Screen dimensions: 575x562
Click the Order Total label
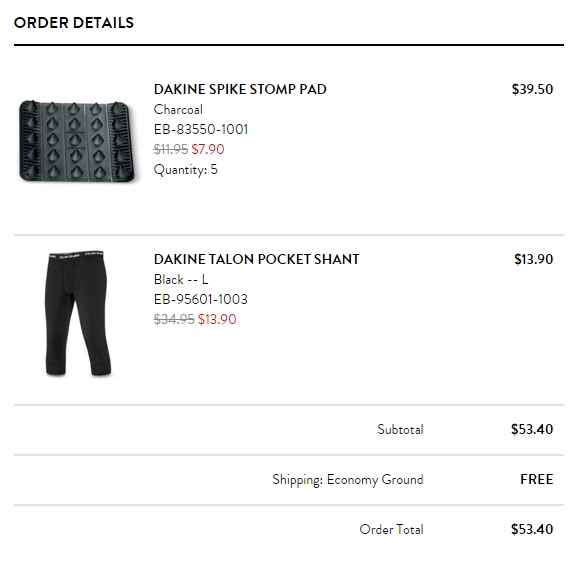(x=392, y=529)
